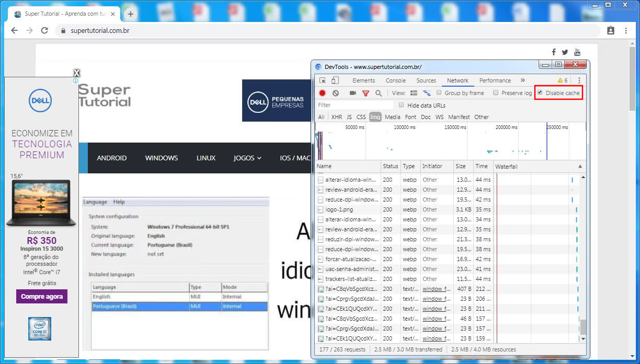Open Chrome's three-dot browser menu
Image resolution: width=640 pixels, height=364 pixels.
coord(626,30)
